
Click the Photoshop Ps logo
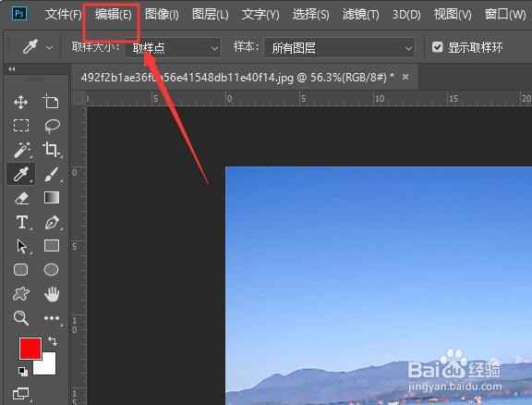click(19, 14)
